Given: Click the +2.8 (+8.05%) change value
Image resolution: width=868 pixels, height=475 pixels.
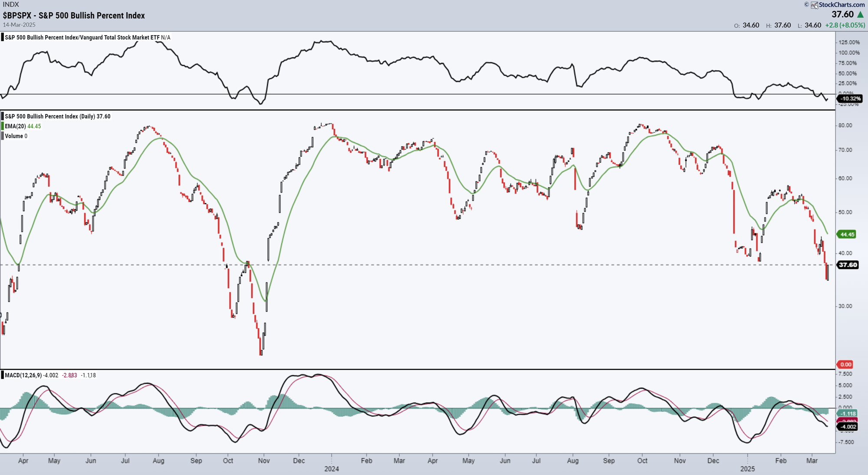Looking at the screenshot, I should (845, 25).
